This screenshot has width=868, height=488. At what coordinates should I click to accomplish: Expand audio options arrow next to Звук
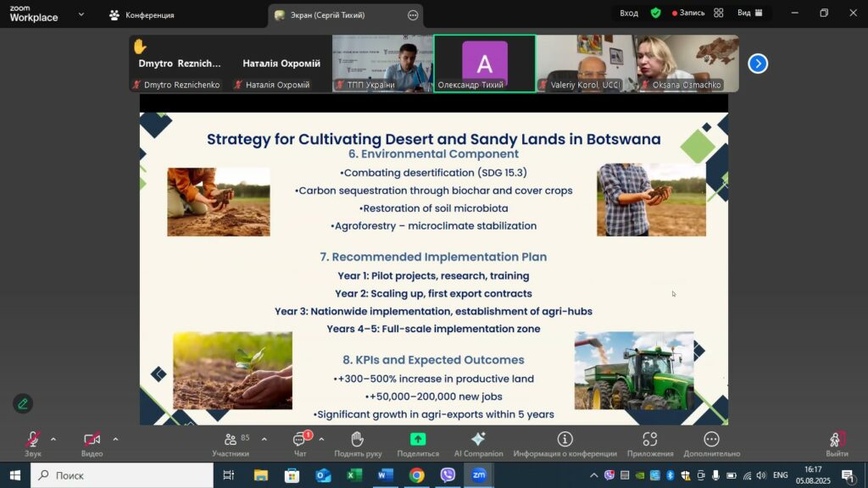[53, 439]
